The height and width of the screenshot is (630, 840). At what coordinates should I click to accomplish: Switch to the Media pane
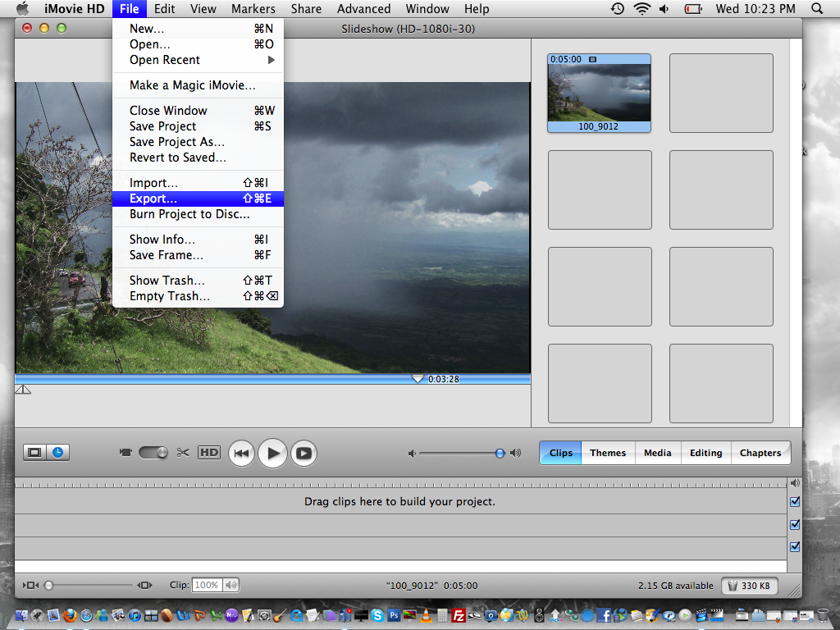tap(658, 453)
